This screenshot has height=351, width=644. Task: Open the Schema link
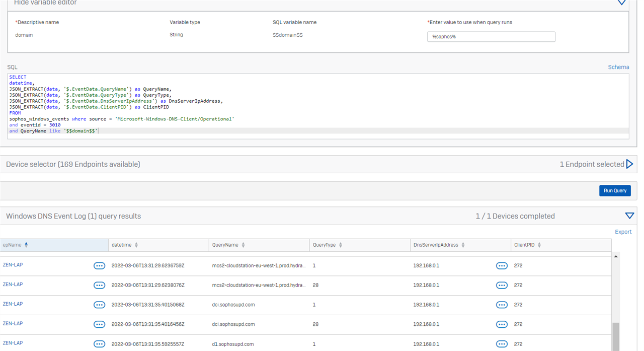pos(618,67)
